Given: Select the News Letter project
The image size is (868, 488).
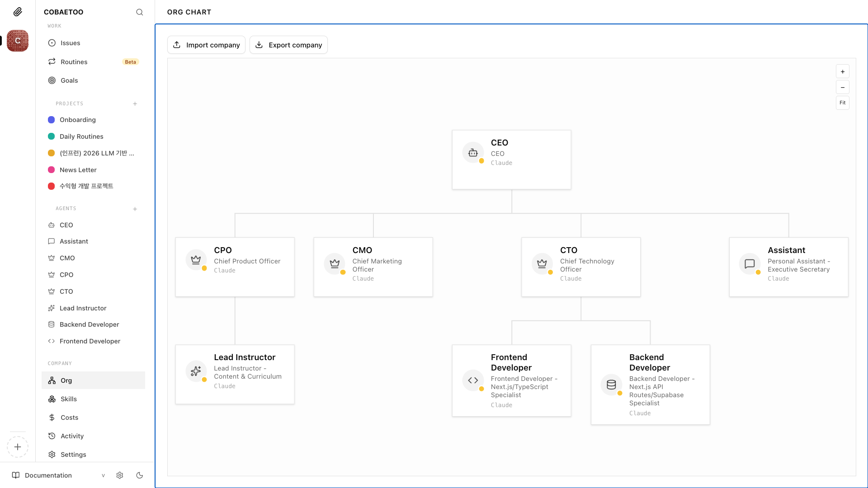Looking at the screenshot, I should coord(78,170).
